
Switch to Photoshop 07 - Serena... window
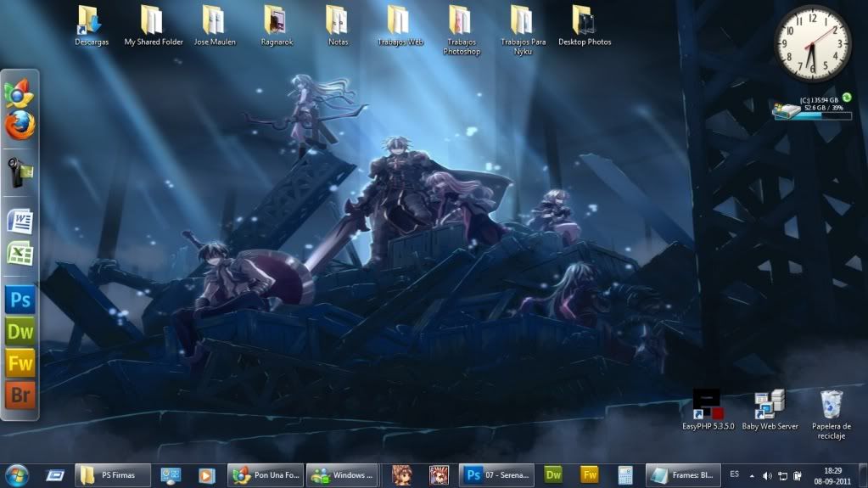(x=496, y=475)
